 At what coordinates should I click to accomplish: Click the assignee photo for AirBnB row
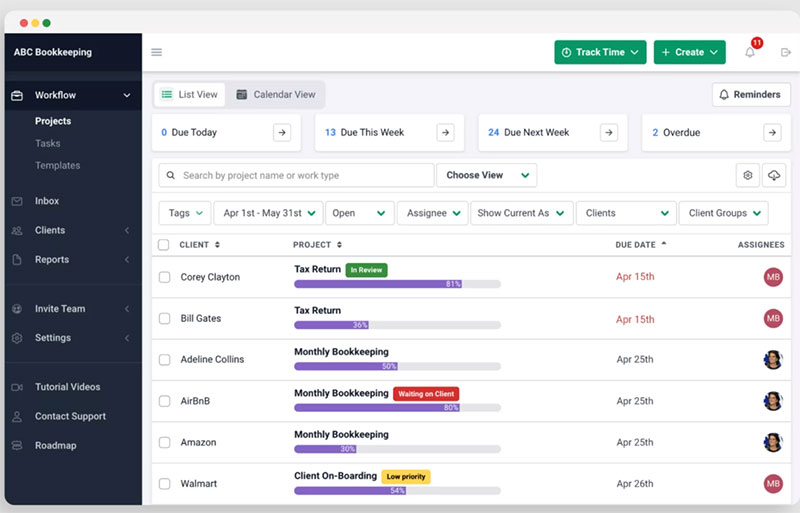pos(773,401)
